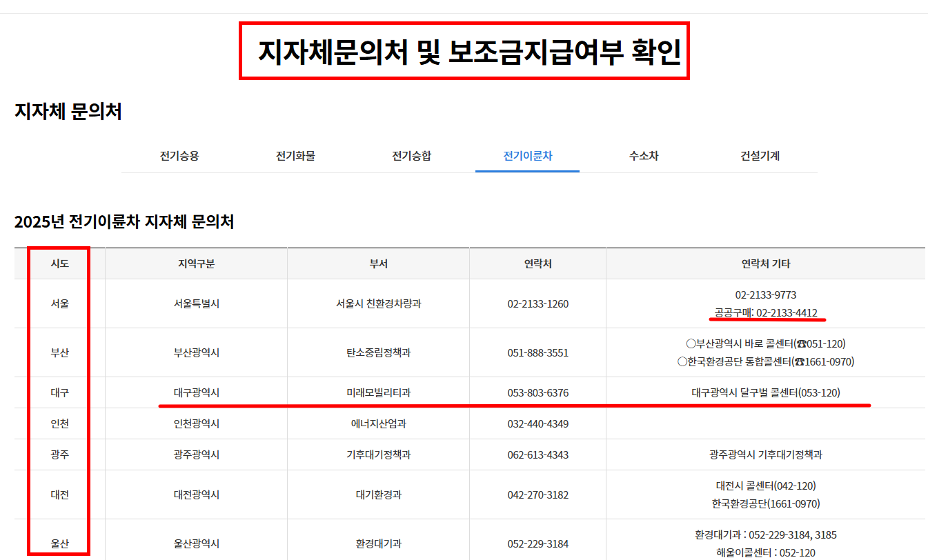Image resolution: width=928 pixels, height=560 pixels.
Task: Select the 서울시 친환경차량과 department cell
Action: [x=377, y=303]
